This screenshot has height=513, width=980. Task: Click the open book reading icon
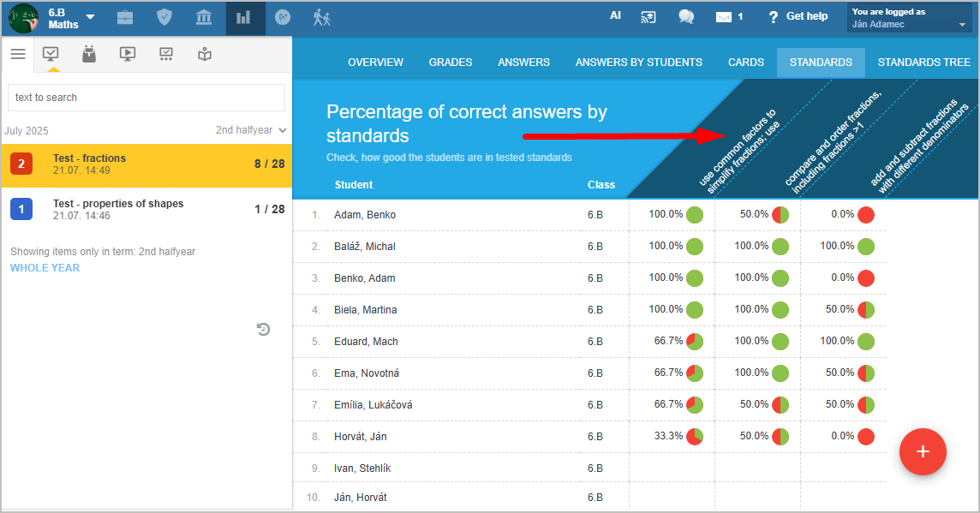(x=205, y=54)
